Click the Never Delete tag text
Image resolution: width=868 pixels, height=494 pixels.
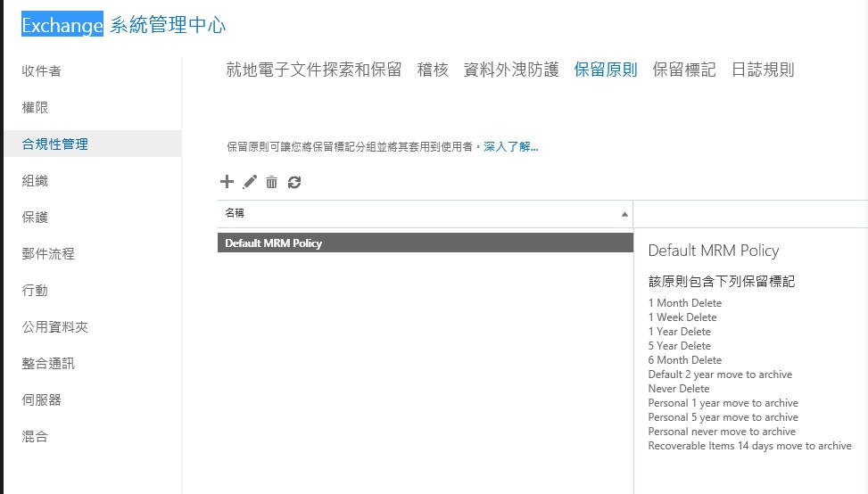tap(679, 389)
